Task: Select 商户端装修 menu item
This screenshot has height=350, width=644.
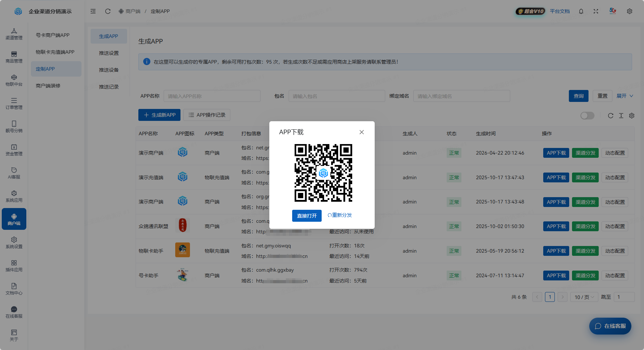Action: pyautogui.click(x=56, y=86)
